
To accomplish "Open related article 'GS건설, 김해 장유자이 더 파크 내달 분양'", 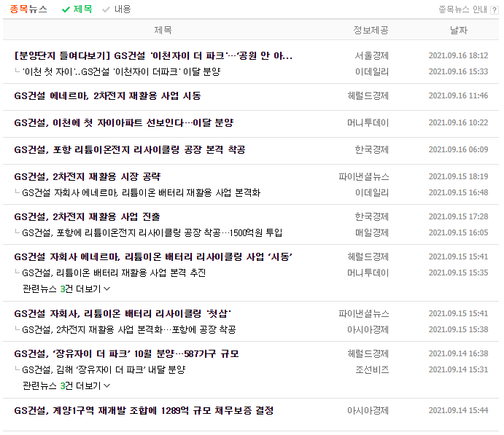I will [x=104, y=370].
